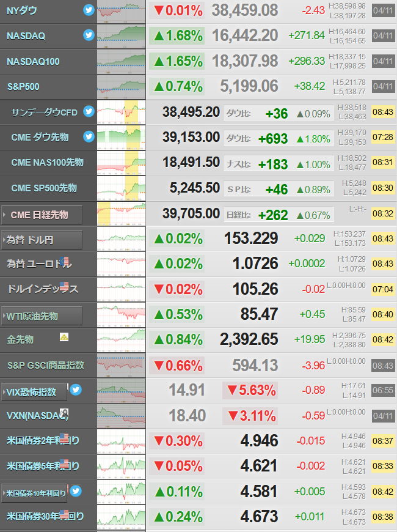Click Twitter icon next to VIX恐怖指数

click(76, 390)
